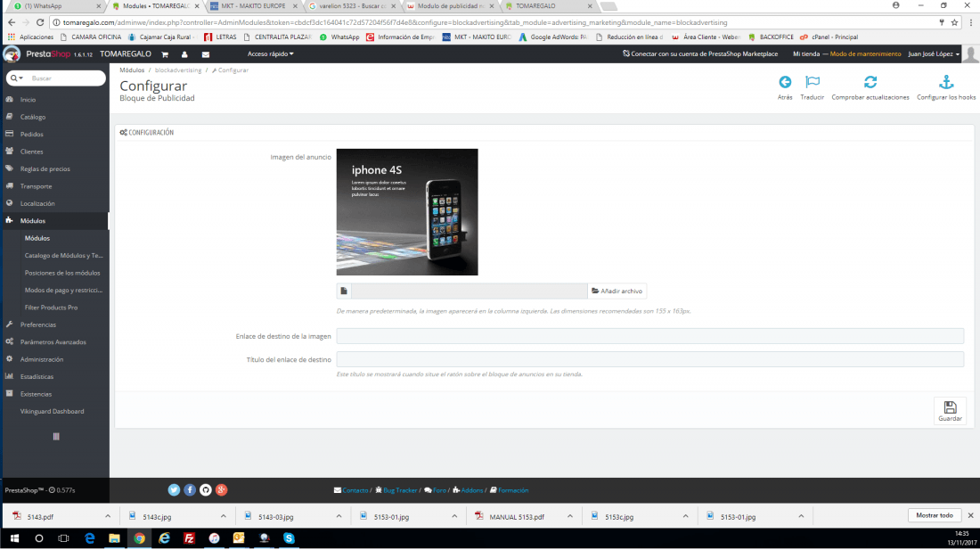Image resolution: width=980 pixels, height=550 pixels.
Task: Select Modos de pago y restricciones submenu
Action: click(x=63, y=290)
